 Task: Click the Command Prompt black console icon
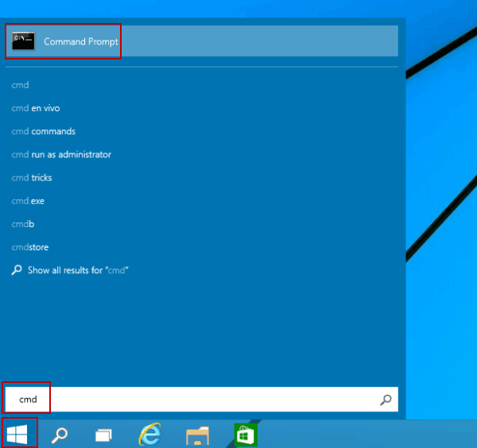(x=23, y=41)
